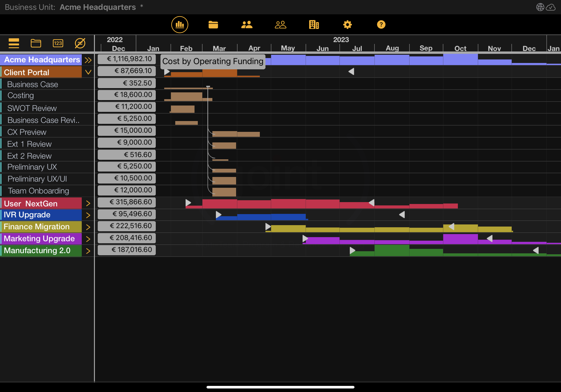Click the IVR Upgrade end date marker
This screenshot has width=561, height=392.
click(402, 215)
